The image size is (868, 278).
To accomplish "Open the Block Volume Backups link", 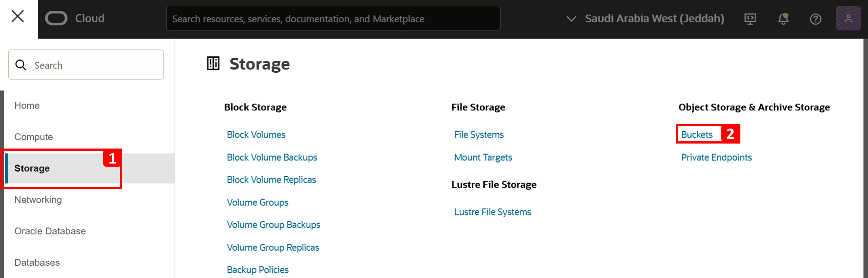I will (x=272, y=157).
